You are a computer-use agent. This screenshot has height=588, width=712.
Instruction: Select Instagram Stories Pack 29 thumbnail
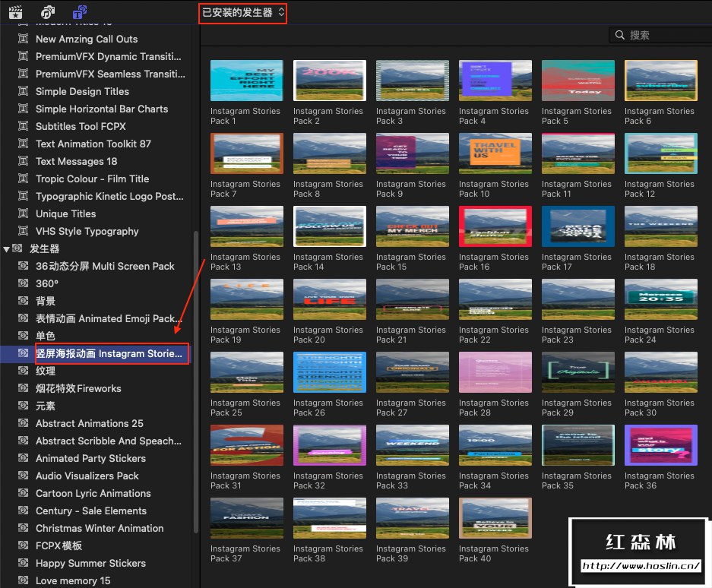[x=578, y=372]
